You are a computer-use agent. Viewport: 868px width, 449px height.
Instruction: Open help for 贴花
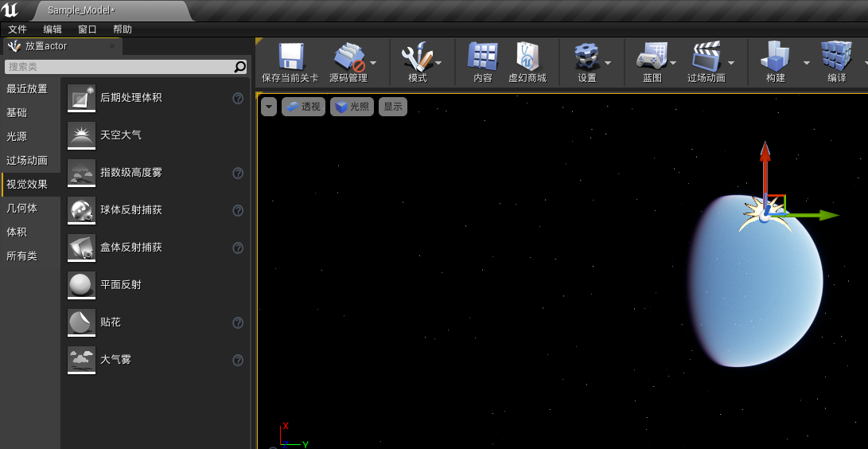click(238, 322)
